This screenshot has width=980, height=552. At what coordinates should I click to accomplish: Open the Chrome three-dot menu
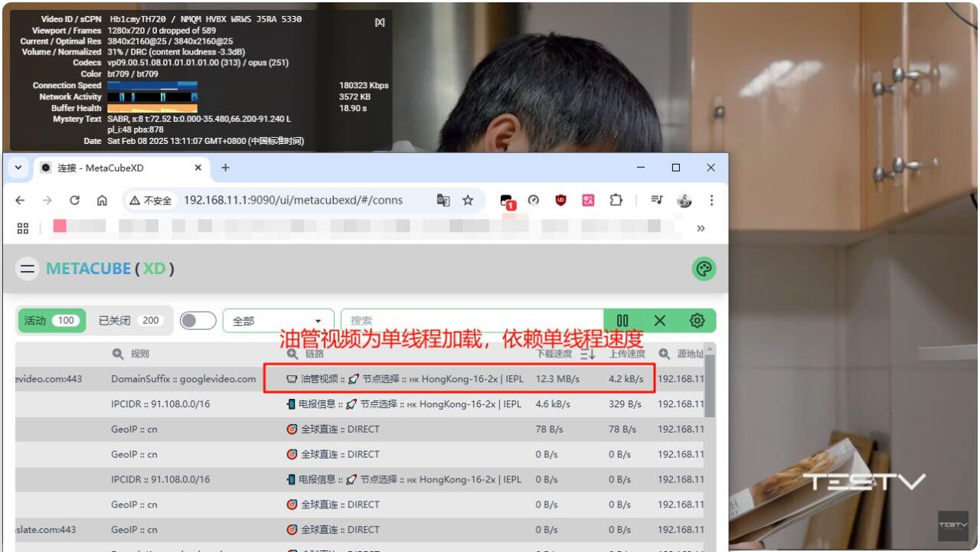point(711,200)
